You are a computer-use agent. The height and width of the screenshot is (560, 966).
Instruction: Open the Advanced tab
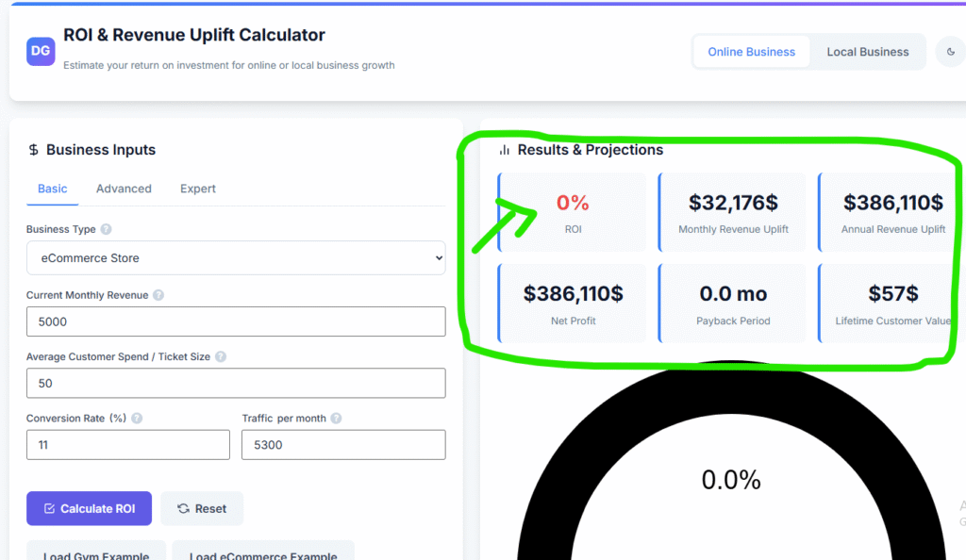tap(124, 189)
